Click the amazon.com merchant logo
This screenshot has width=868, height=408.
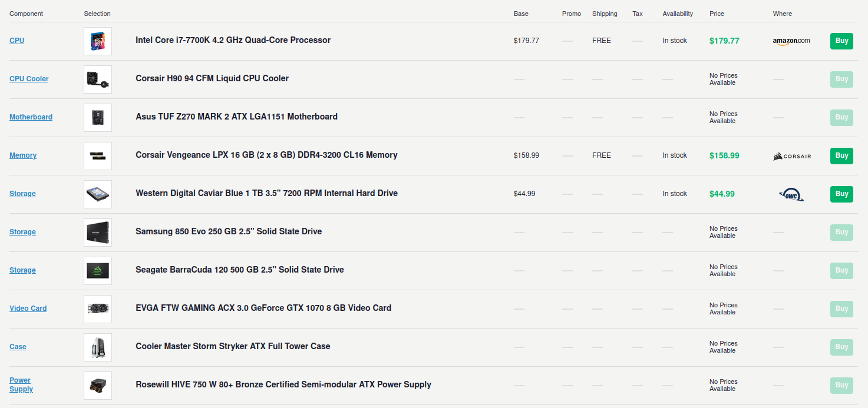pos(791,41)
